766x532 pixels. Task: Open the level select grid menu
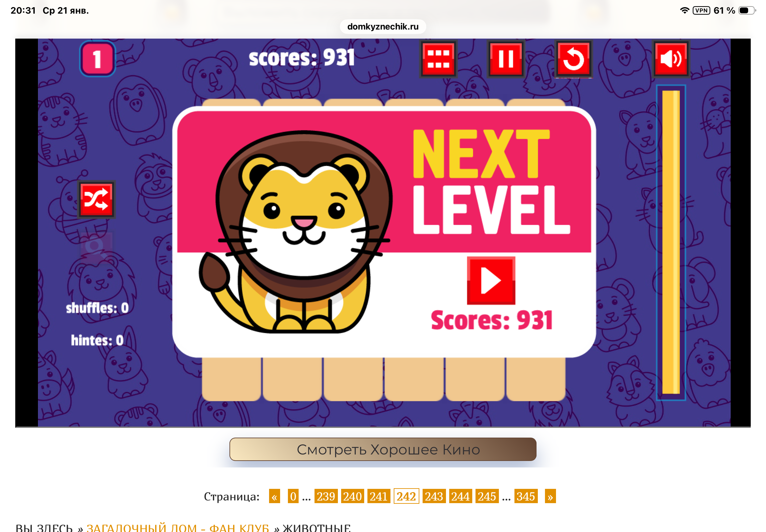pyautogui.click(x=438, y=59)
